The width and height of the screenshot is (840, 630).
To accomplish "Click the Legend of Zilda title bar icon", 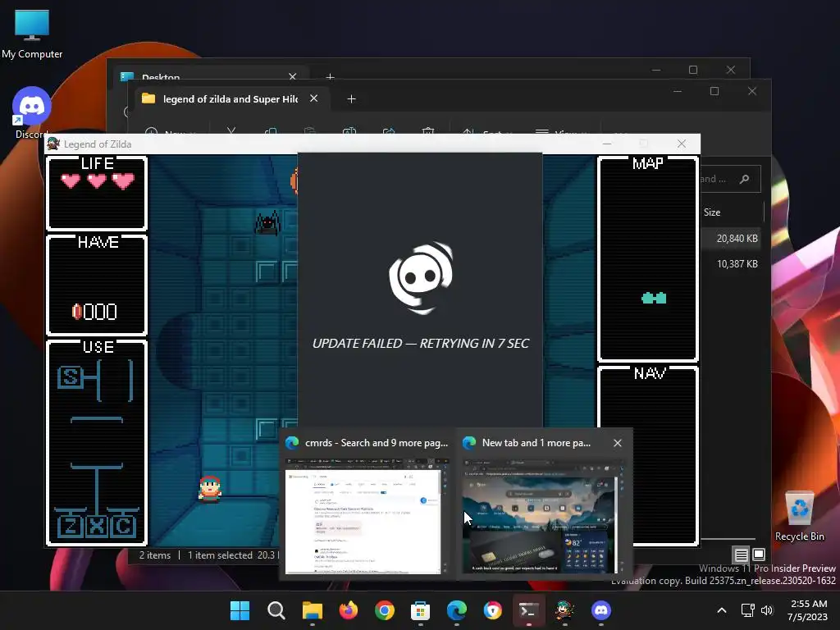I will [x=53, y=144].
